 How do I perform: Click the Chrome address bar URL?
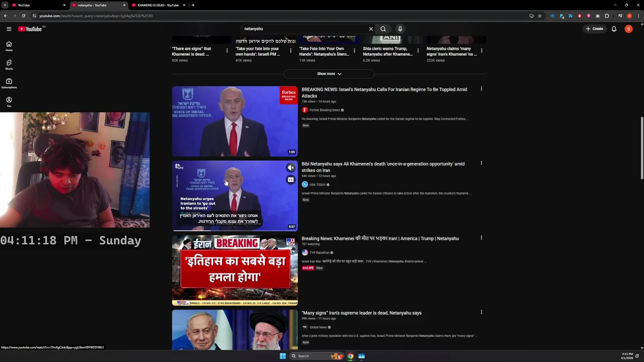point(96,16)
